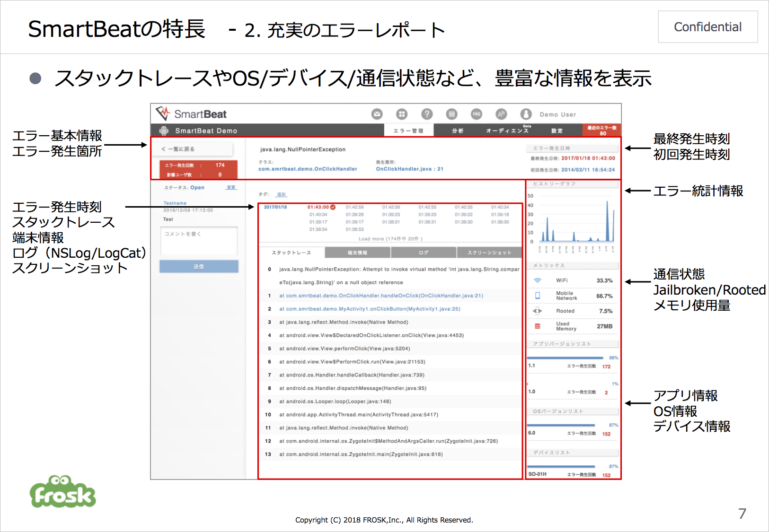The image size is (769, 532).
Task: Click the Mobile Network metric icon
Action: coord(538,296)
